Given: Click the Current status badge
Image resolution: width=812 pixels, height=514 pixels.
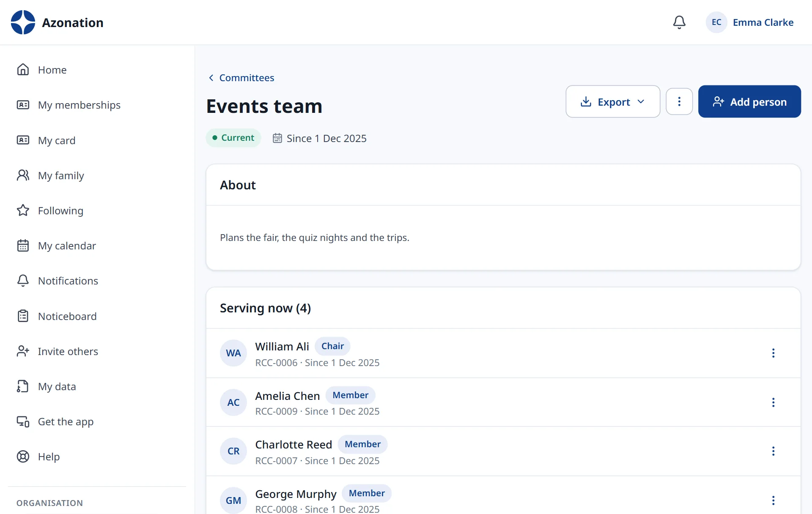Looking at the screenshot, I should click(x=233, y=138).
